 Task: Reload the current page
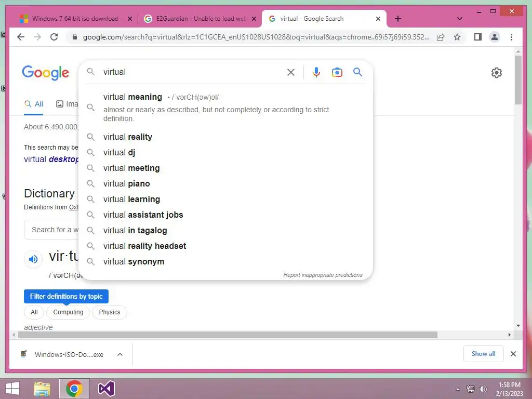click(x=54, y=37)
